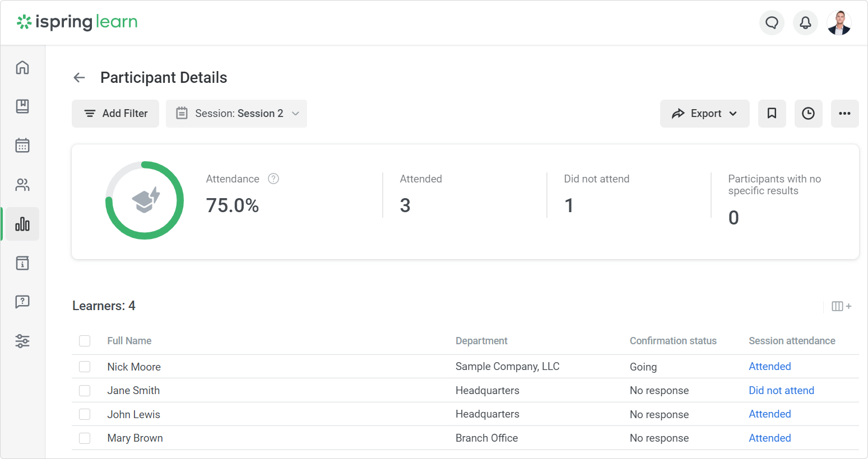Open the notifications bell icon
The height and width of the screenshot is (459, 868).
tap(805, 22)
